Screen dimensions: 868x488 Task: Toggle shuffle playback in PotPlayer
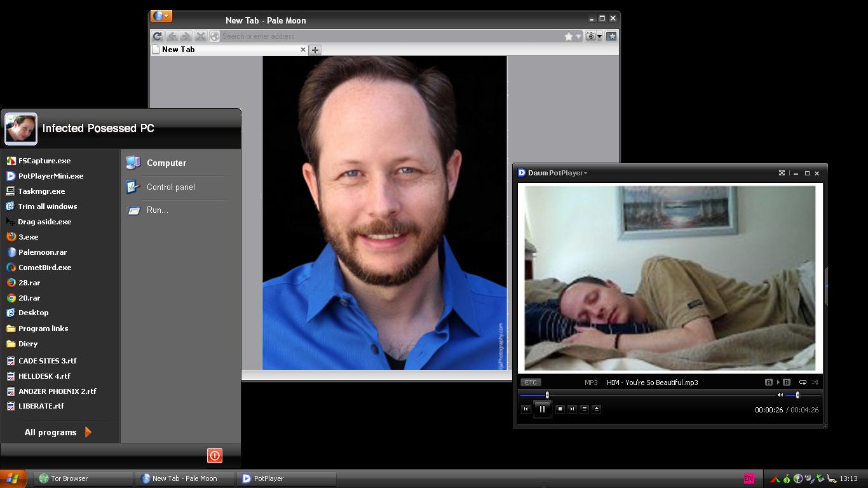[815, 383]
